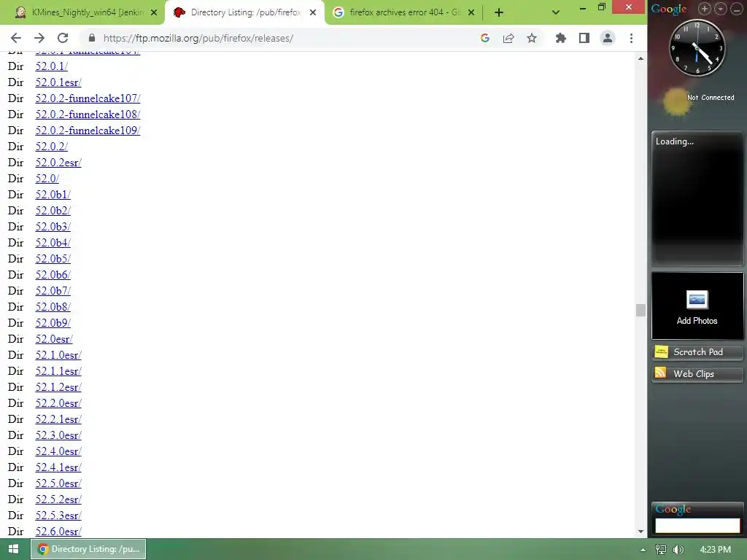Close the firefox archives error 404 tab
The image size is (747, 560).
coord(471,12)
